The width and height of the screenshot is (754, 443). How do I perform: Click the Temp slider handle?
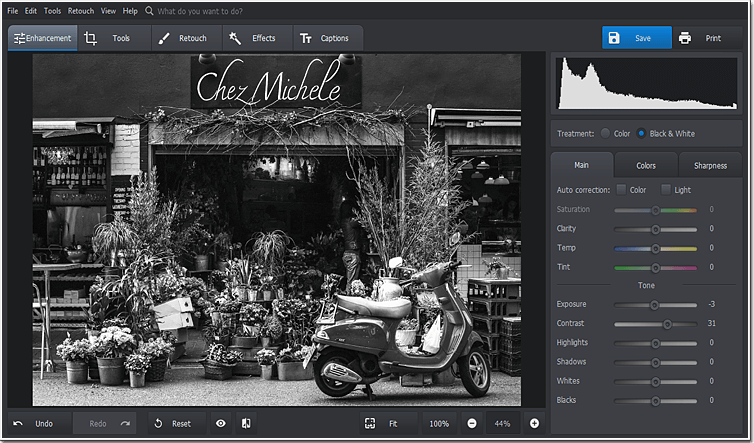click(x=655, y=249)
